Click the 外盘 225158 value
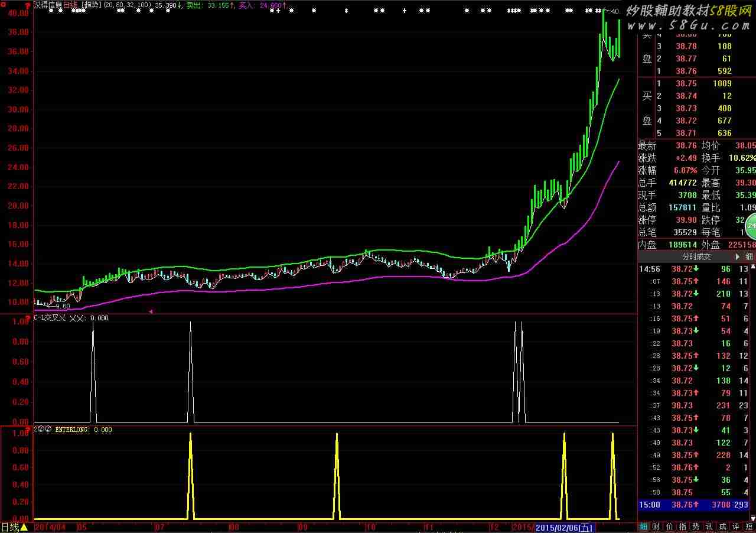 pos(743,245)
